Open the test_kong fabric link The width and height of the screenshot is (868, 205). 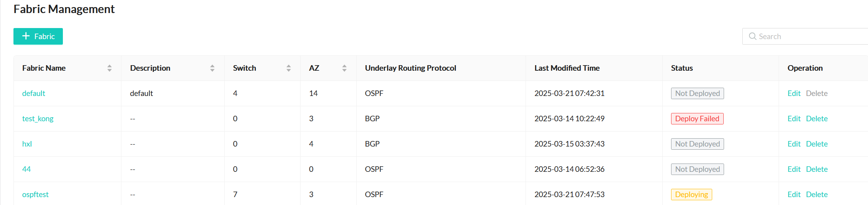pyautogui.click(x=38, y=119)
